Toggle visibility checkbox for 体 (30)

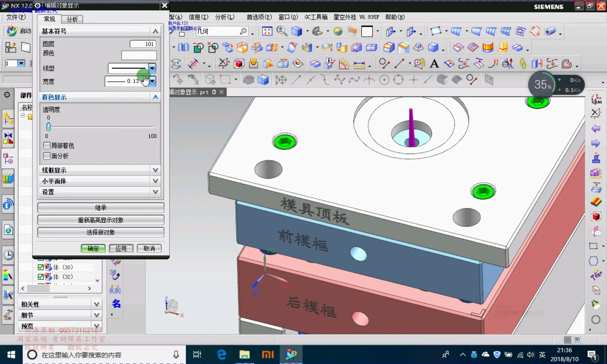pyautogui.click(x=41, y=267)
